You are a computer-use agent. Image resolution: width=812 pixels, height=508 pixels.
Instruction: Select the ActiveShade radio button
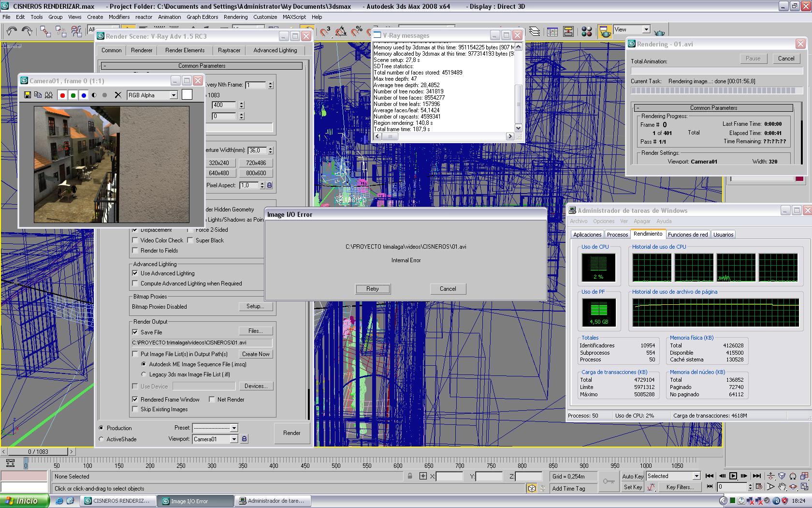coord(101,439)
